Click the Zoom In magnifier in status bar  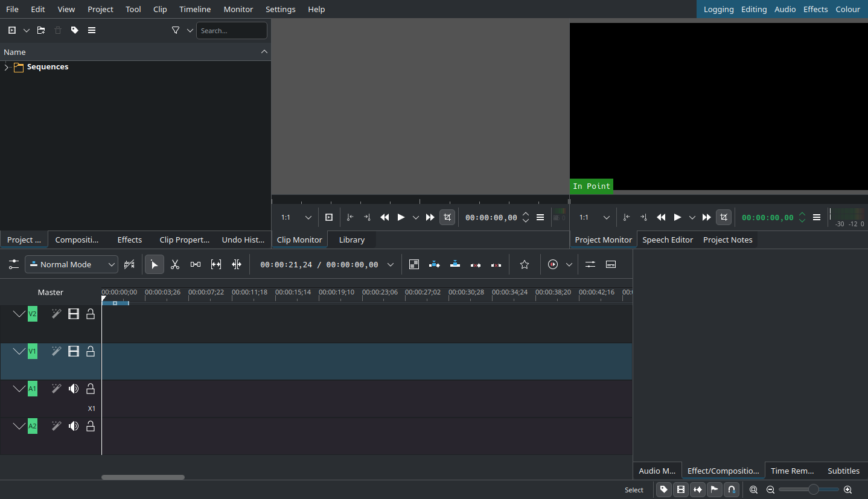coord(848,490)
